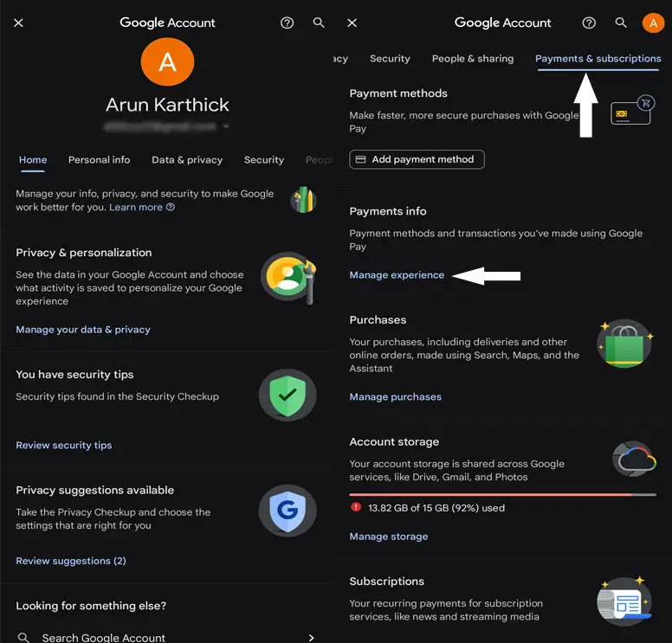Open Manage purchases link
Viewport: 672px width, 643px height.
tap(395, 396)
